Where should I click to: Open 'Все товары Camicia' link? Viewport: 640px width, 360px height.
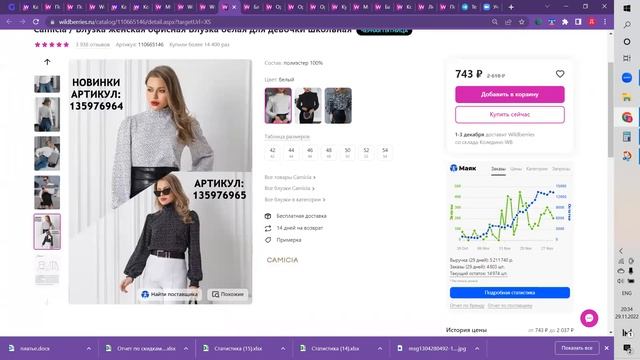(x=290, y=177)
